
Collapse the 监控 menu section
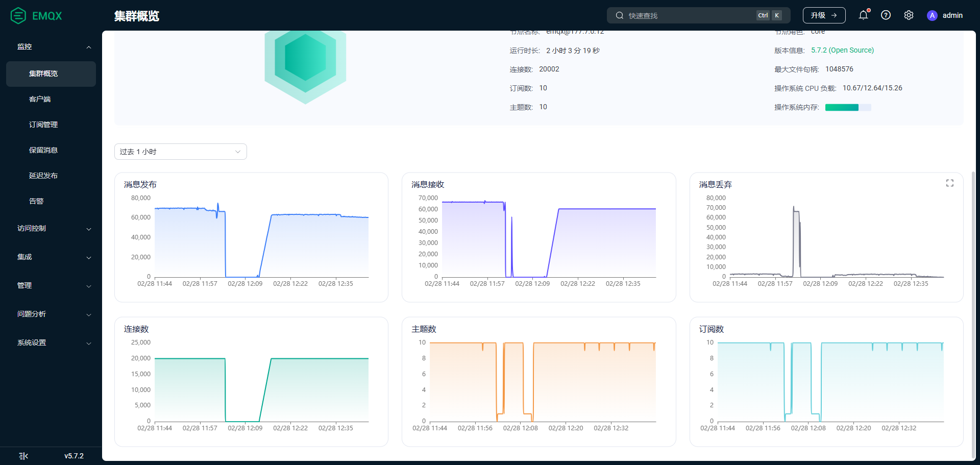pos(51,47)
